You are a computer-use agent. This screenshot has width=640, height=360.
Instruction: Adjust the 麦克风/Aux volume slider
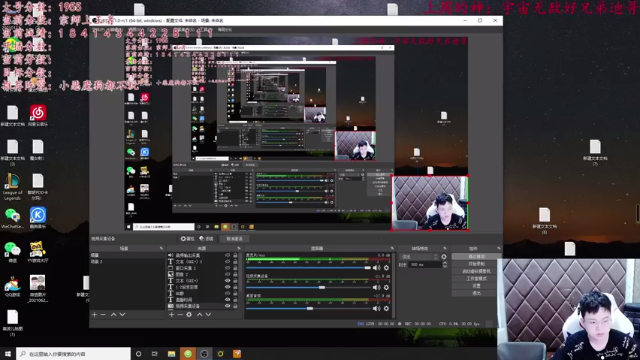tap(308, 268)
